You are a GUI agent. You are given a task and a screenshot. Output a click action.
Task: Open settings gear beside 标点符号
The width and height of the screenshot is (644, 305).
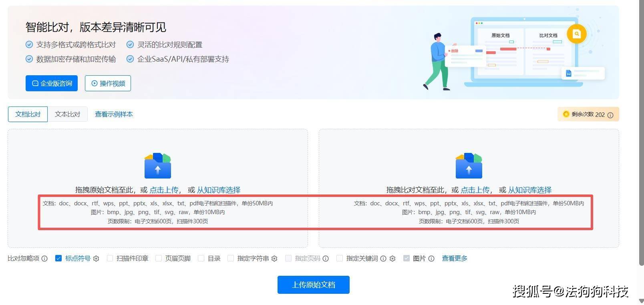pos(96,259)
